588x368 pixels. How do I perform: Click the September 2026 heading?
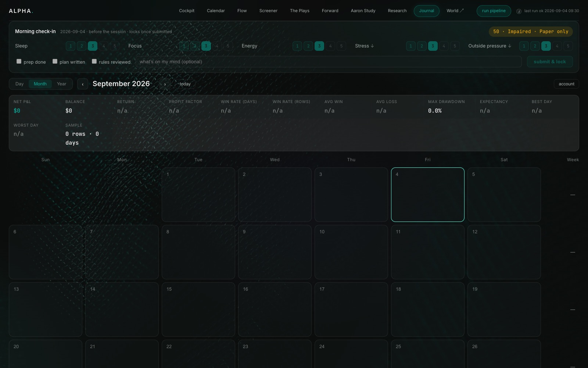click(x=121, y=84)
